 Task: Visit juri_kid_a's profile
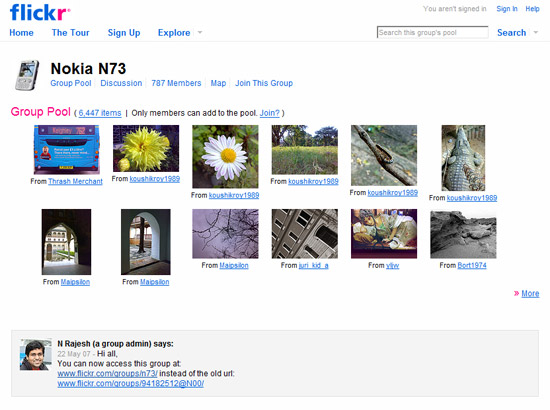314,266
